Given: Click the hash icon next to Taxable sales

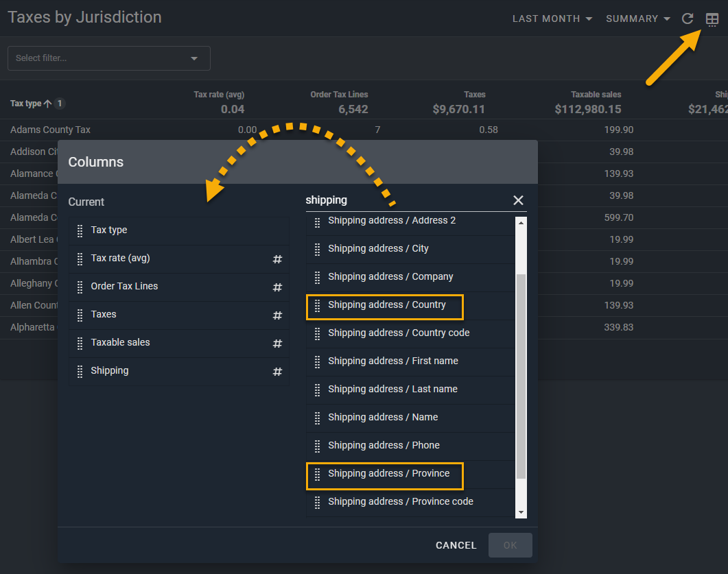Looking at the screenshot, I should pos(277,344).
